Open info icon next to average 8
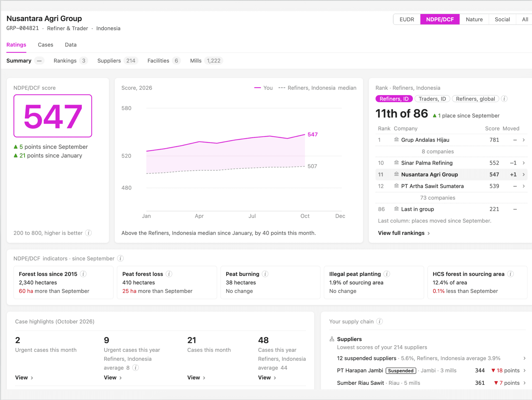Screen dimensions: 532x400 tap(136, 368)
